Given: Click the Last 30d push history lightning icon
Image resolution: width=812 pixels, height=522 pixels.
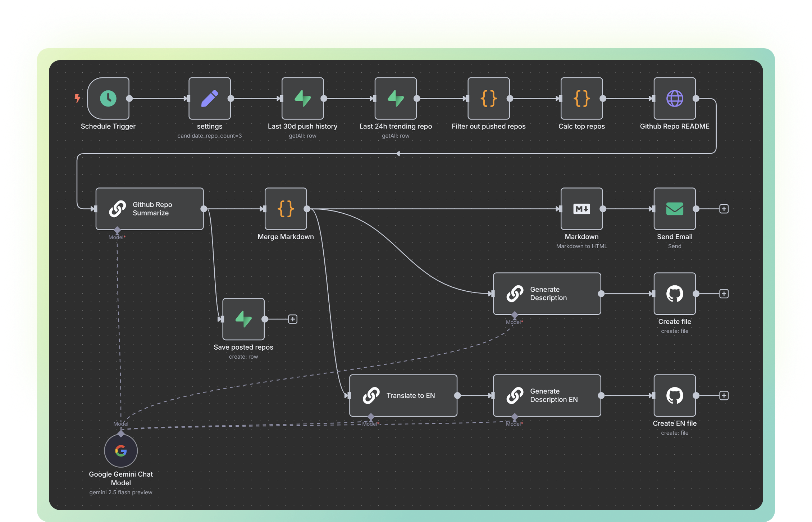Looking at the screenshot, I should coord(302,98).
